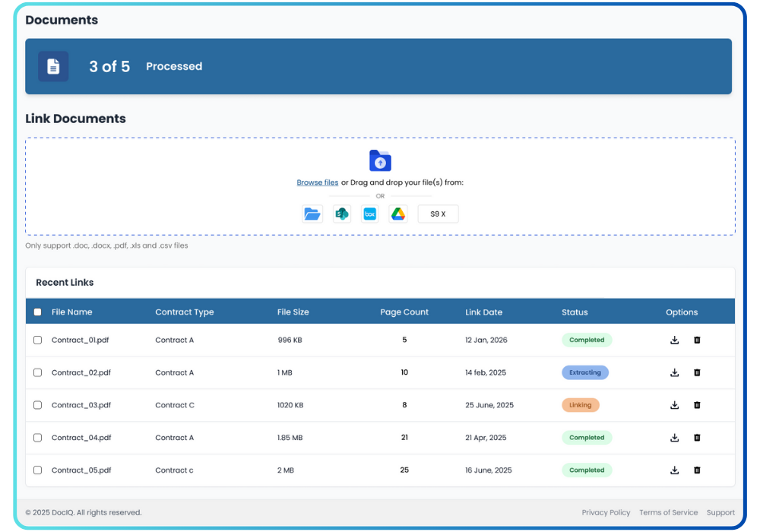Click the Completed badge for Contract_01.pdf
The image size is (760, 532).
coord(587,340)
